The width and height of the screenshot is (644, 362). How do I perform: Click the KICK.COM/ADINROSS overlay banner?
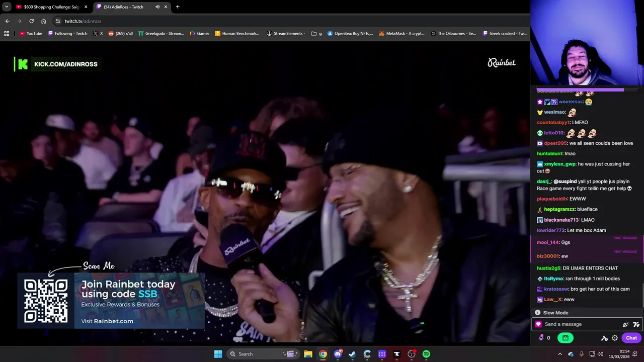click(57, 64)
